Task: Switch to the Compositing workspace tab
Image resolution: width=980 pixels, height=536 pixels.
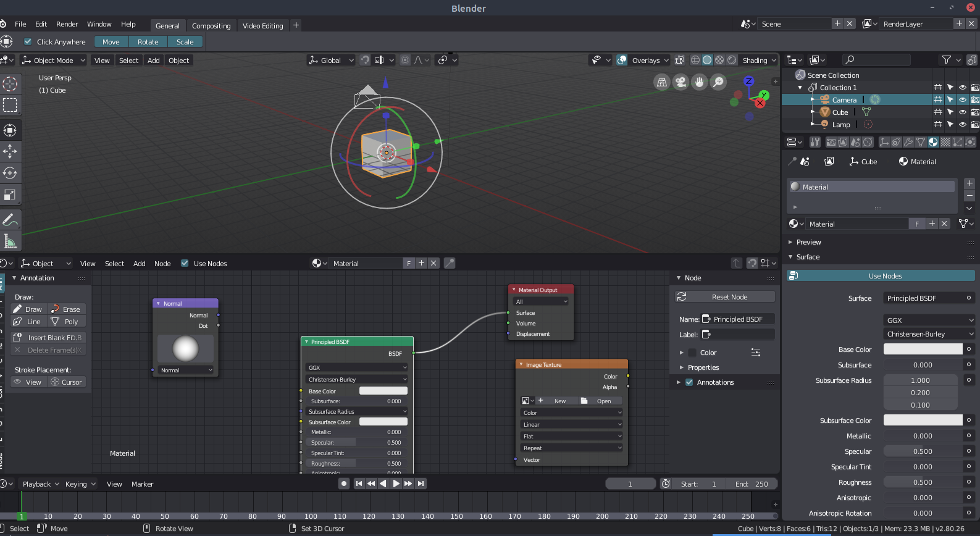Action: click(x=211, y=25)
